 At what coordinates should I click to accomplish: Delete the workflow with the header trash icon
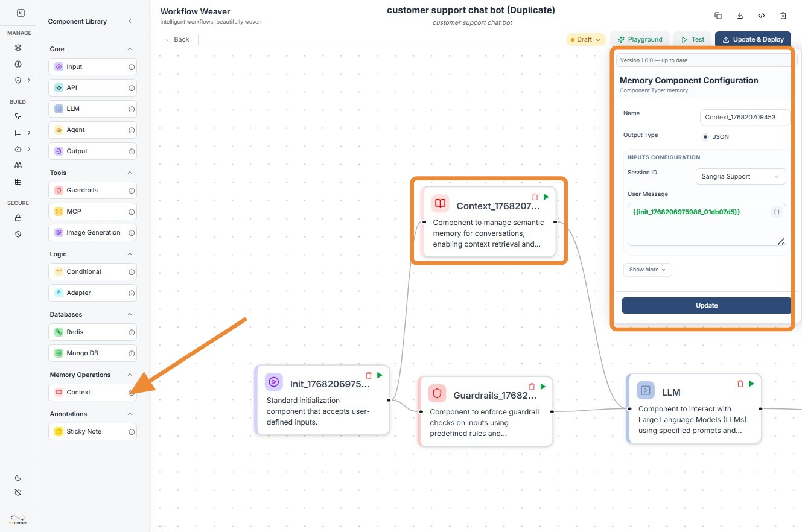783,16
